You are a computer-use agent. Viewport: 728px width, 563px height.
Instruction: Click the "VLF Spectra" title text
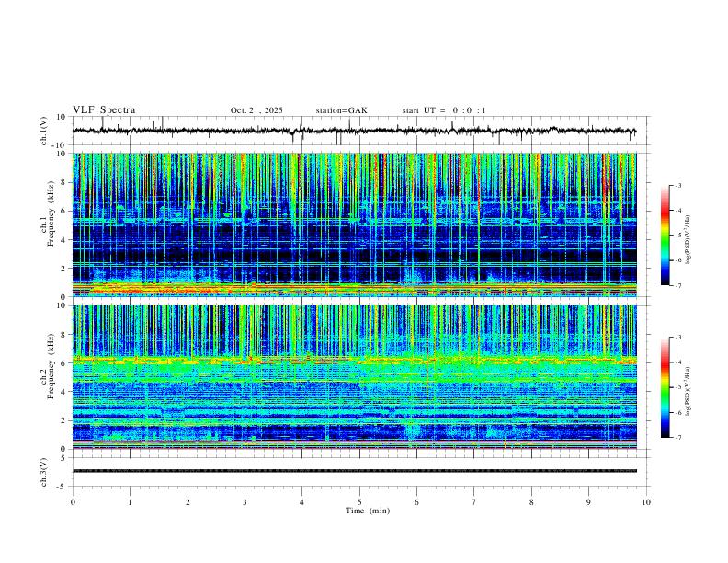click(x=104, y=110)
